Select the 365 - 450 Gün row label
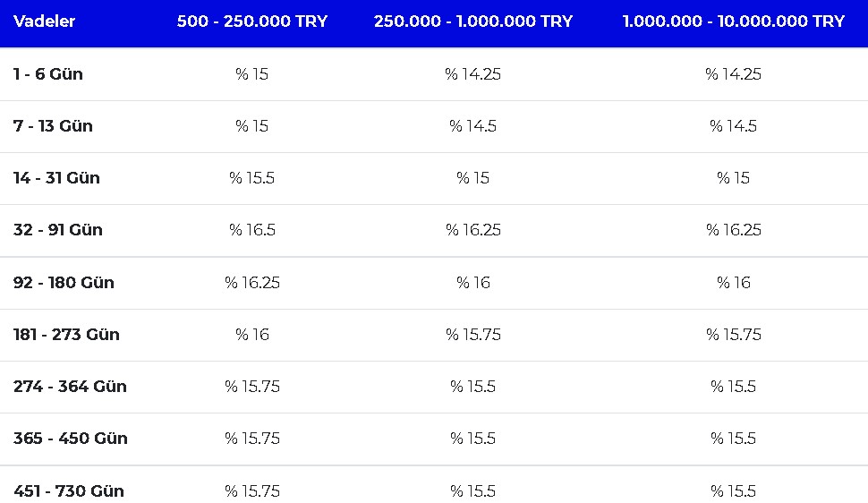The height and width of the screenshot is (503, 868). click(71, 439)
